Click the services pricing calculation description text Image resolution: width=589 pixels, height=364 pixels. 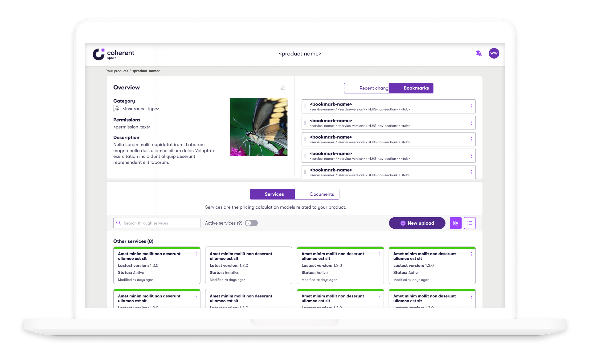coord(276,207)
